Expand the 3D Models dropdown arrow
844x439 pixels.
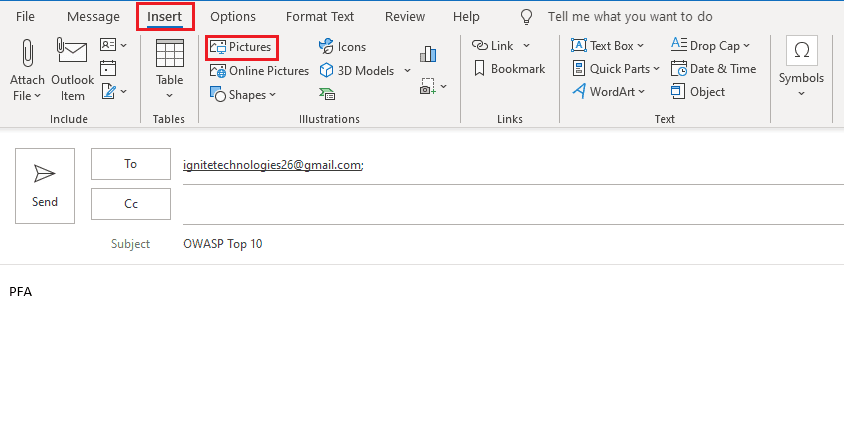(x=407, y=70)
